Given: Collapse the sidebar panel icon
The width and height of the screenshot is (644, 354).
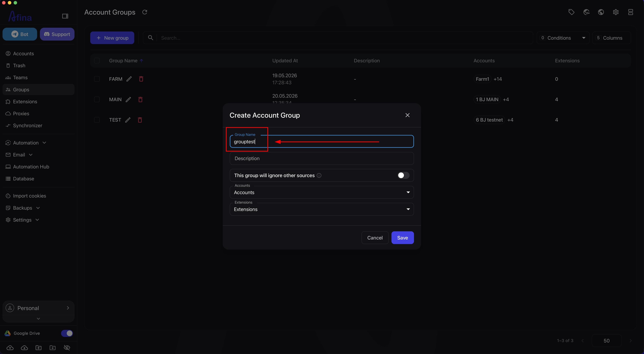Looking at the screenshot, I should coord(65,16).
